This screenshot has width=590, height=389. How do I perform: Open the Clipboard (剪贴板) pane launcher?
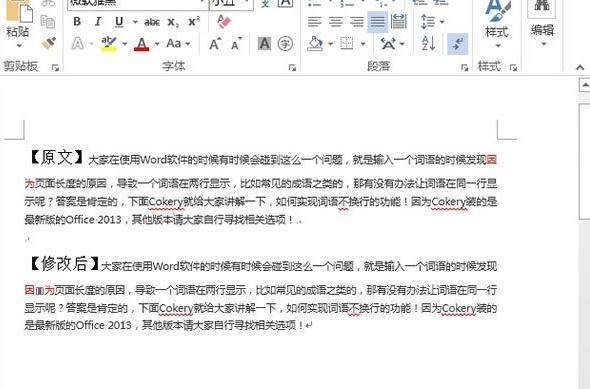(x=56, y=68)
